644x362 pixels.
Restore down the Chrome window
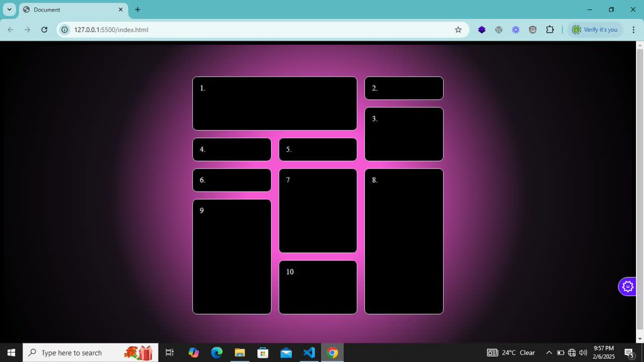[611, 9]
